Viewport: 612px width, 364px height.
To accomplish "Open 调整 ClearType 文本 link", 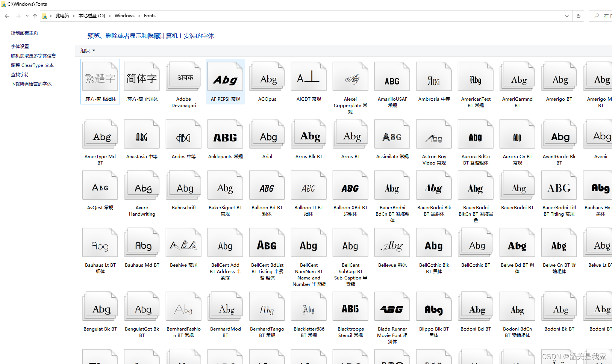I will [x=32, y=65].
